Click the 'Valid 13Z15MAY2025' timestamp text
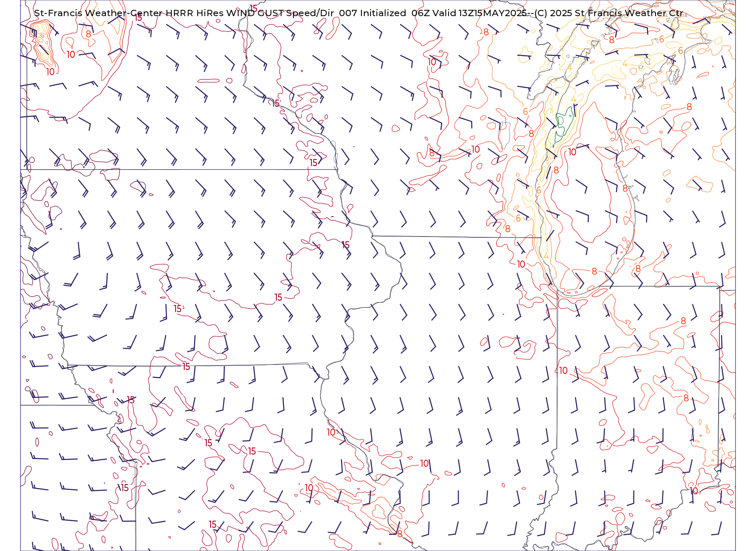This screenshot has height=551, width=756. 480,13
